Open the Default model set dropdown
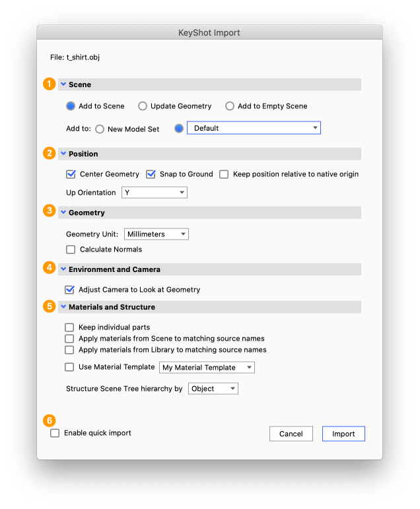Image resolution: width=420 pixels, height=509 pixels. click(254, 128)
